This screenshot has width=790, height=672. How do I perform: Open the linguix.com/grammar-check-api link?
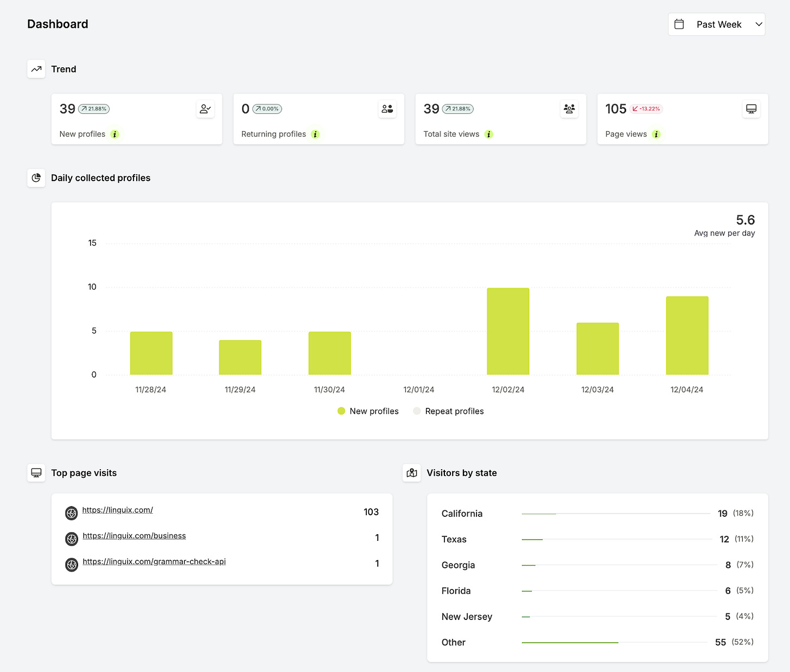click(x=154, y=561)
